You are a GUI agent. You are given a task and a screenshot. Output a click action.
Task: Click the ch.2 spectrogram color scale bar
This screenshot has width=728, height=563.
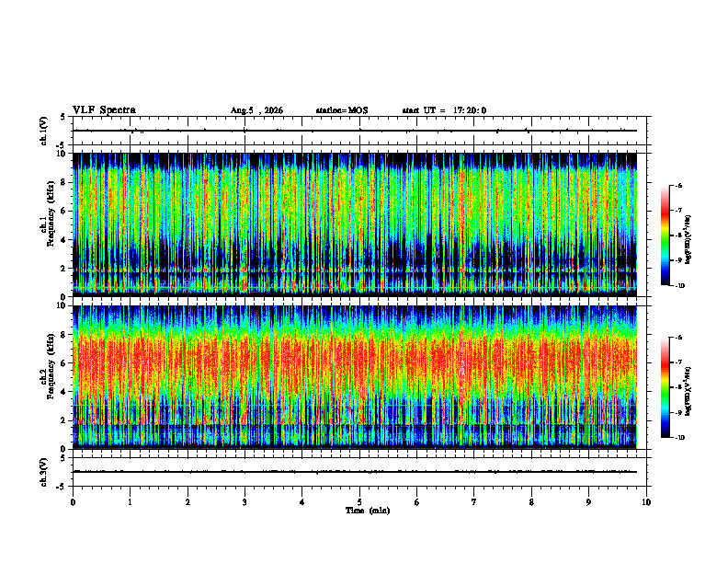665,387
